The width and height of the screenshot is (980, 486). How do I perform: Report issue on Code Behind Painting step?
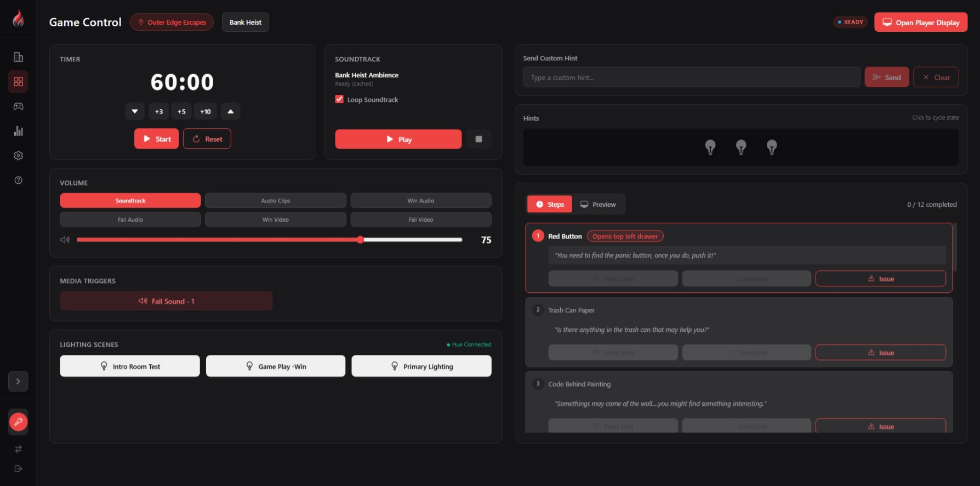tap(881, 426)
